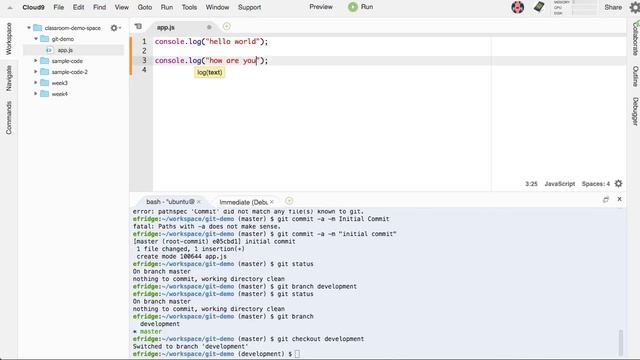Image resolution: width=640 pixels, height=360 pixels.
Task: Add a new terminal tab with plus icon
Action: click(x=289, y=201)
